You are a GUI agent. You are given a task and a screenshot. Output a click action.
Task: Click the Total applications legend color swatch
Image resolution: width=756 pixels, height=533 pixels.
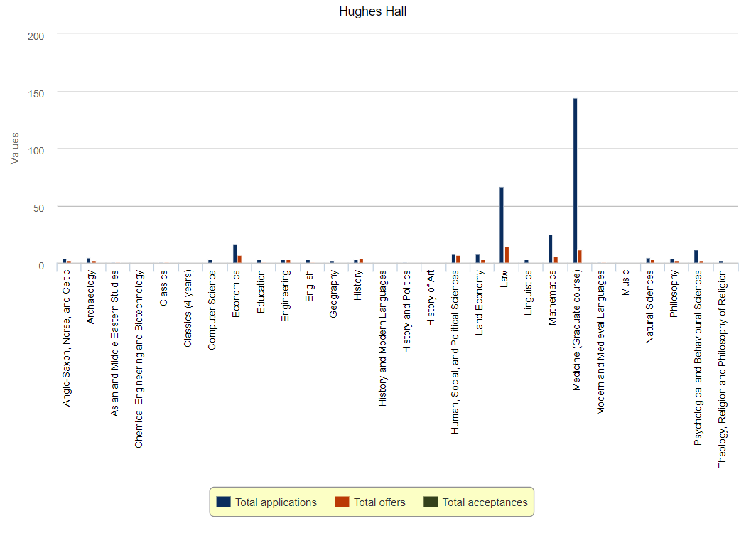223,502
